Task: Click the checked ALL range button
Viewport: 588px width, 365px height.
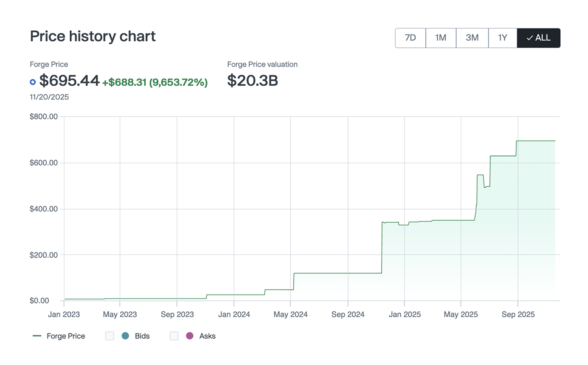Action: click(538, 38)
